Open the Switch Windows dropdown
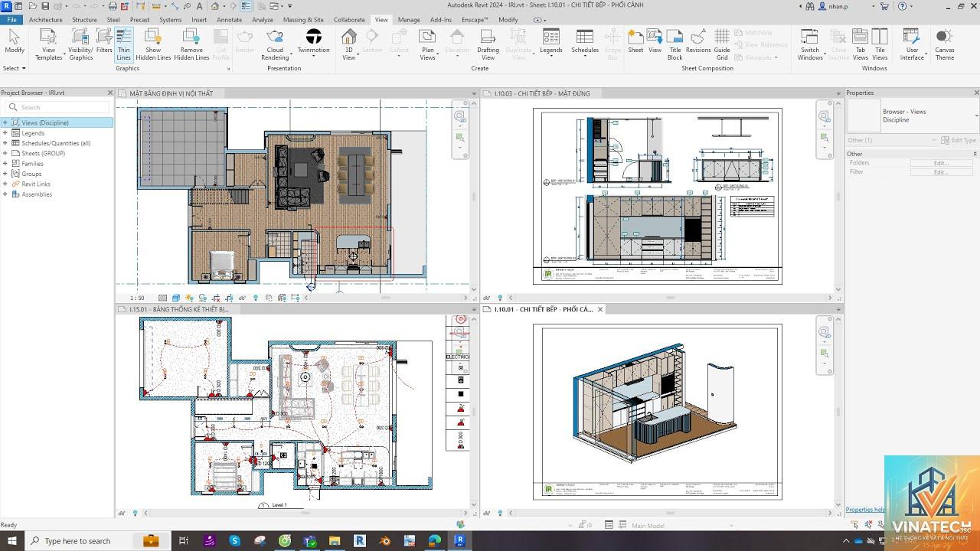The width and height of the screenshot is (980, 551). pos(810,45)
